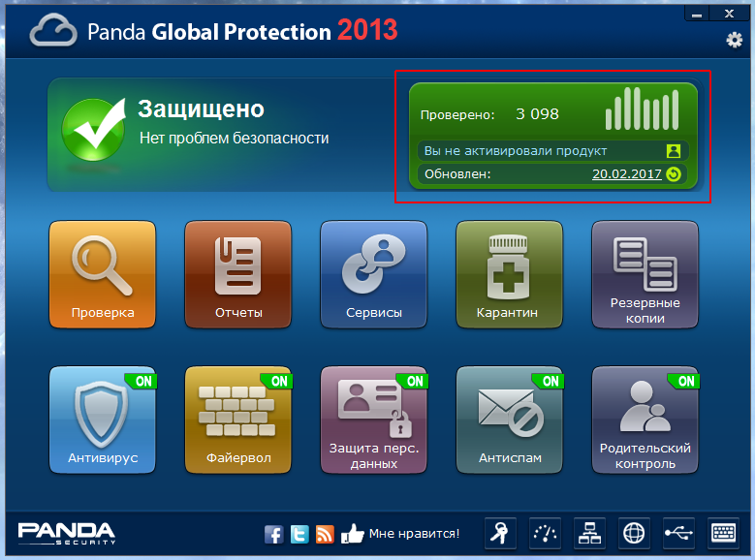Image resolution: width=755 pixels, height=560 pixels.
Task: Toggle the ON badge on Антивирус
Action: [x=142, y=381]
